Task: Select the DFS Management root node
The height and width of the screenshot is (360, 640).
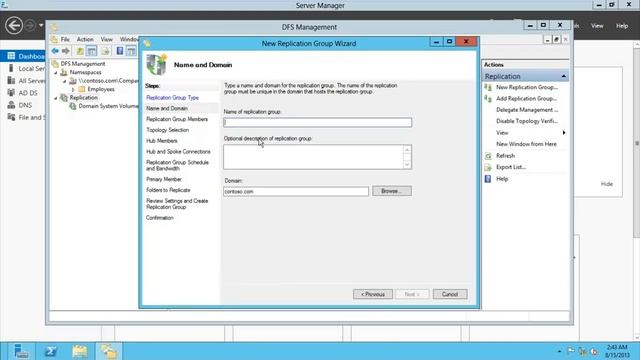Action: [83, 64]
